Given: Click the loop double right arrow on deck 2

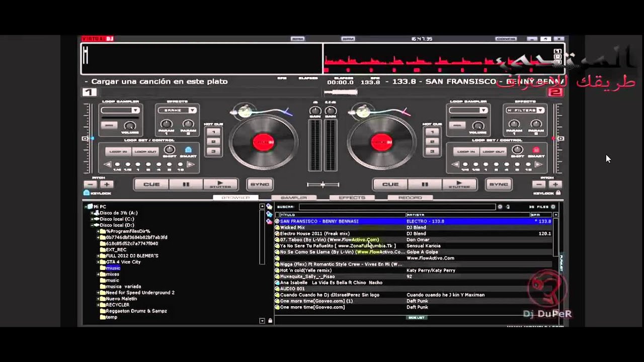Looking at the screenshot, I should [538, 164].
